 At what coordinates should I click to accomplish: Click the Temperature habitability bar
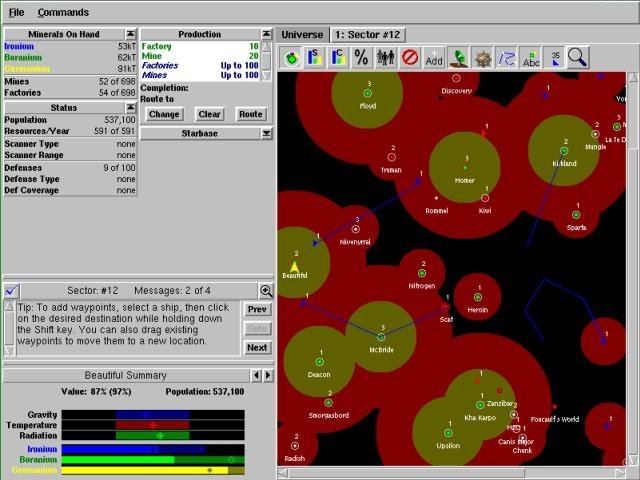pos(153,425)
